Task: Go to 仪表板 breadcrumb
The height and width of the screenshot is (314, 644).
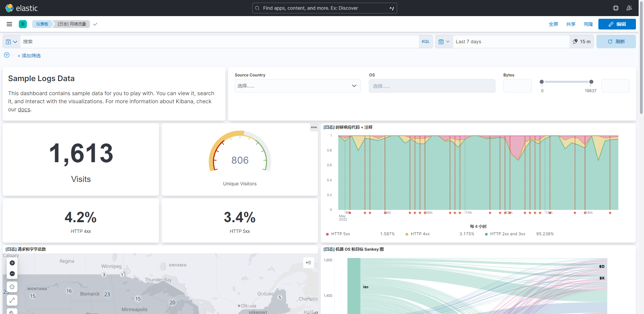Action: coord(42,24)
